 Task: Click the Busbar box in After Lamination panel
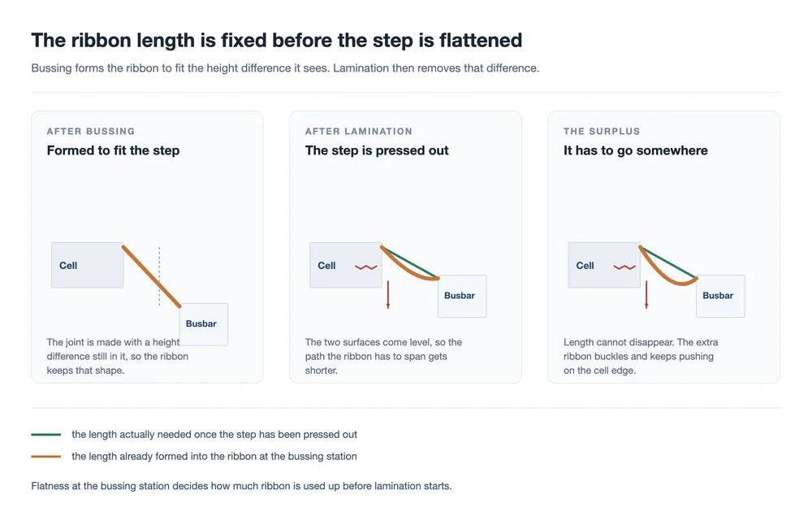pos(462,296)
